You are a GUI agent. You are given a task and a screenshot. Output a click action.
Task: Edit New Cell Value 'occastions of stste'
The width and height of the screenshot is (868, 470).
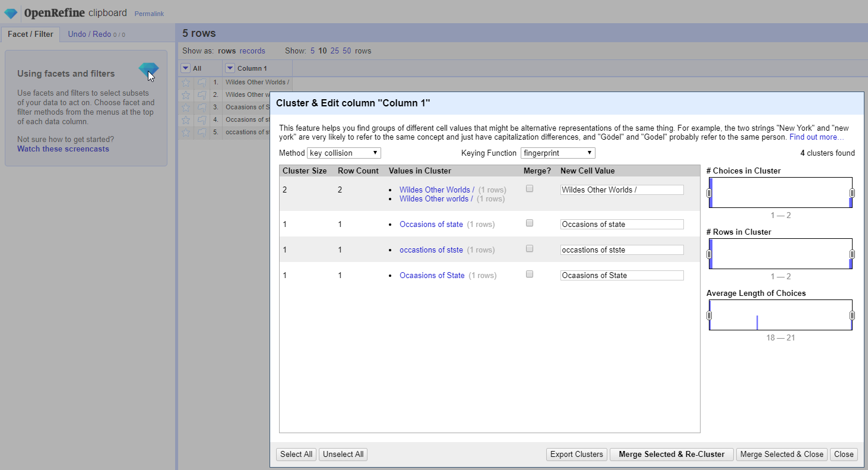click(x=622, y=250)
